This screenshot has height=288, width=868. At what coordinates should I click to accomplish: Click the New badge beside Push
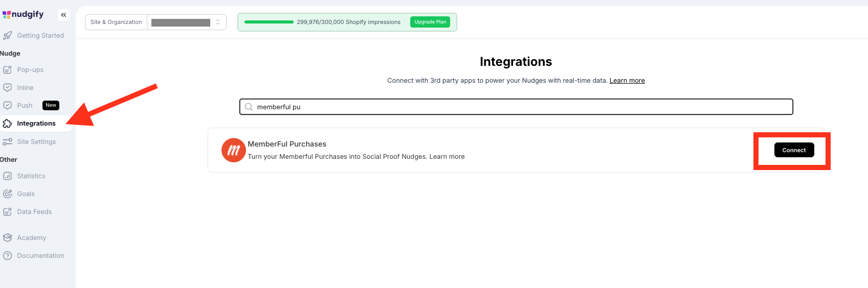click(51, 105)
